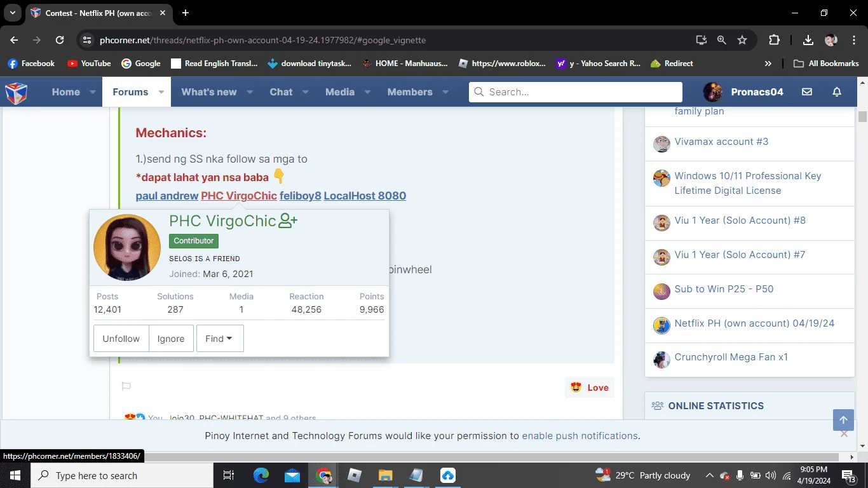Open the Mail app from the taskbar

click(292, 475)
